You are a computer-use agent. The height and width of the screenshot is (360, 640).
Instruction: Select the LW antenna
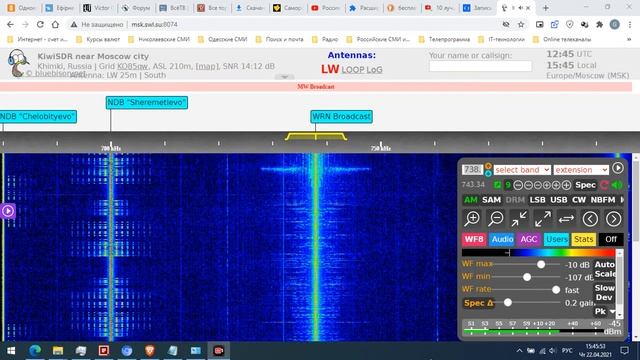(x=330, y=69)
